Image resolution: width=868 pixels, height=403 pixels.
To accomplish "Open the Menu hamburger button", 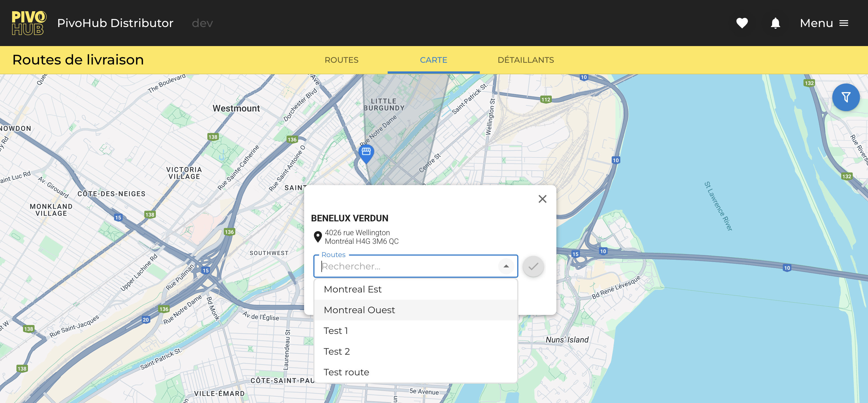I will 824,23.
